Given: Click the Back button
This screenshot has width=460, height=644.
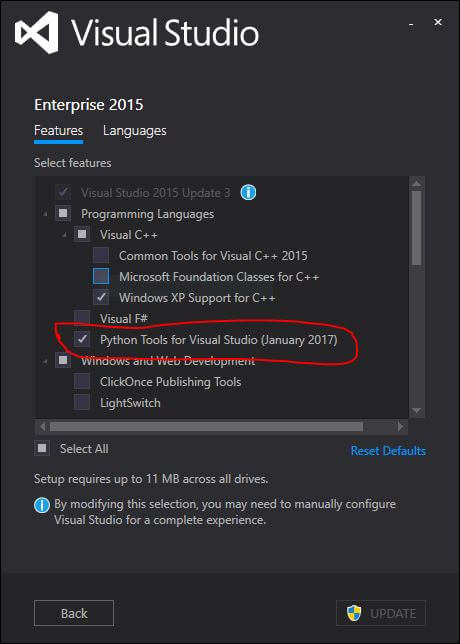Looking at the screenshot, I should point(74,613).
